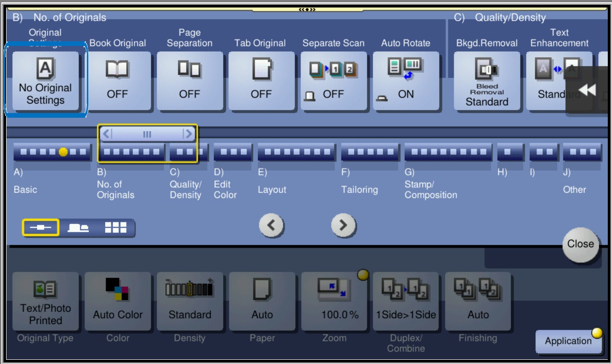
Task: Select the Book Original icon
Action: (117, 81)
